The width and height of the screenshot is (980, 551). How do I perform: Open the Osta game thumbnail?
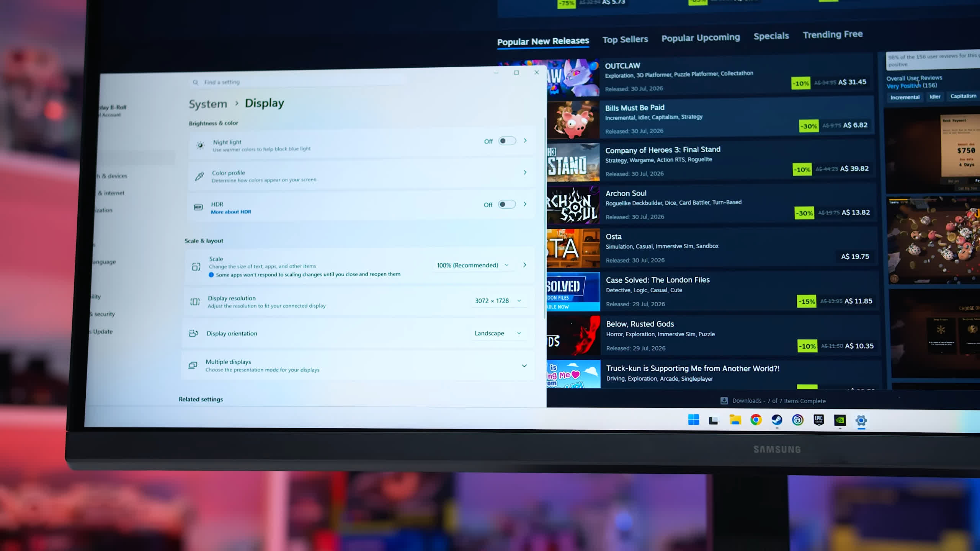[x=573, y=248]
